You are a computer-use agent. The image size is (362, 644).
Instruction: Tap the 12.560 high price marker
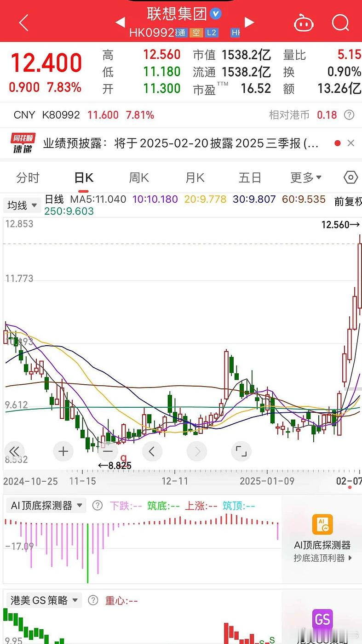(x=341, y=225)
